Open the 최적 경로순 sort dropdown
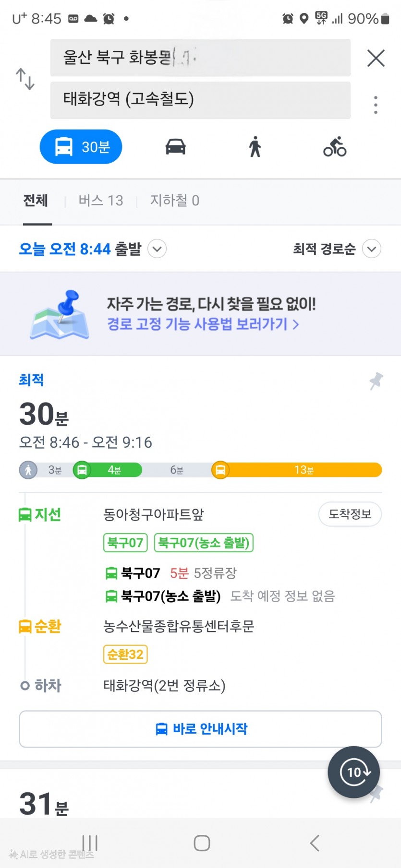Image resolution: width=401 pixels, height=868 pixels. 371,249
